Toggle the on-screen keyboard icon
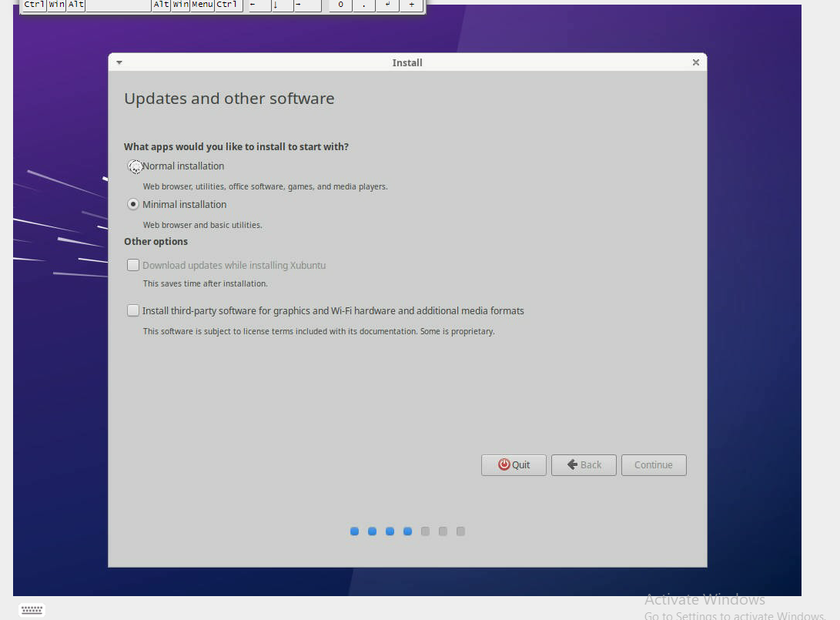840x620 pixels. click(x=32, y=610)
